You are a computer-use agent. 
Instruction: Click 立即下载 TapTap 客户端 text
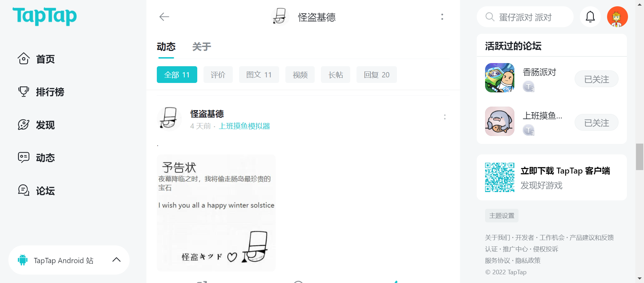point(565,171)
